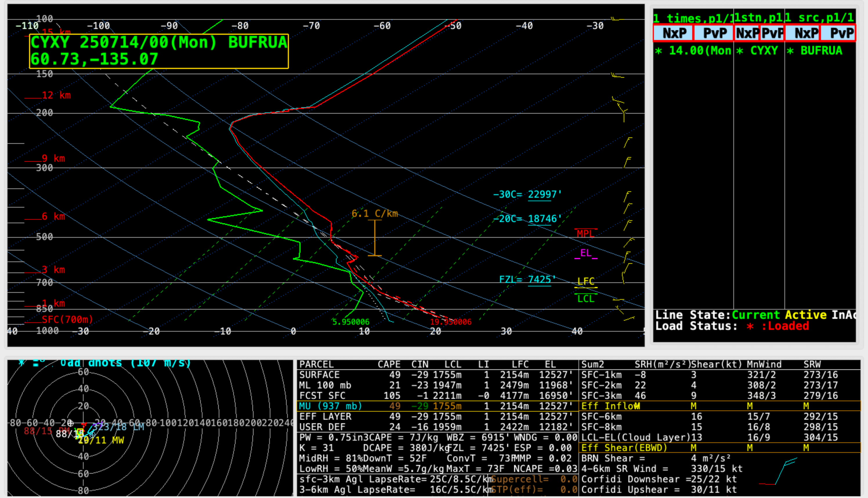This screenshot has height=498, width=868.
Task: Click the Corfidi Upshear line
Action: coord(659,490)
